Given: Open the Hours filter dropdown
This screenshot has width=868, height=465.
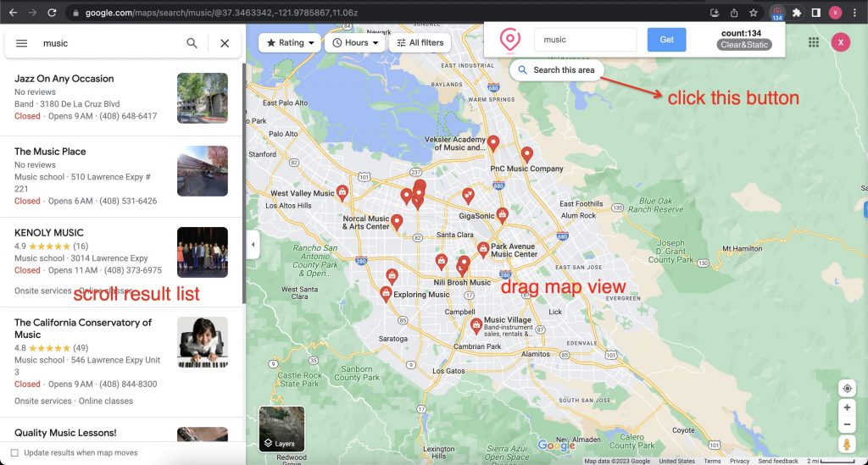Looking at the screenshot, I should coord(355,42).
